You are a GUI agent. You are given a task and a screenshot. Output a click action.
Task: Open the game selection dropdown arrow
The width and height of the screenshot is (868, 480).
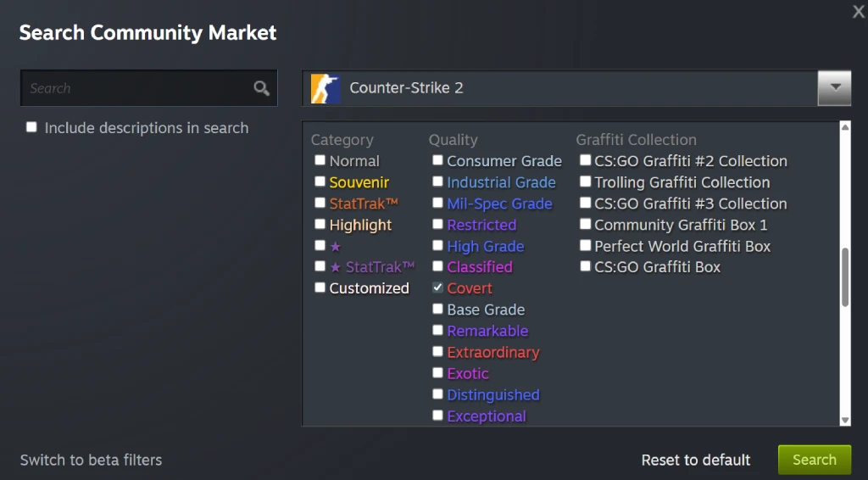pyautogui.click(x=834, y=88)
